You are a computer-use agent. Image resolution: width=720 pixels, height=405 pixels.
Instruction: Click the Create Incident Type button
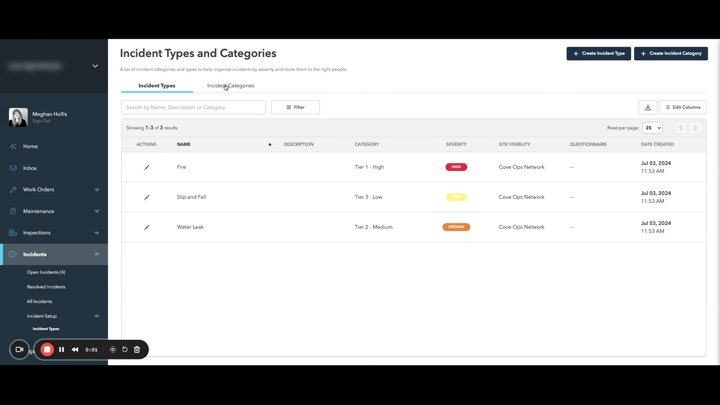598,54
